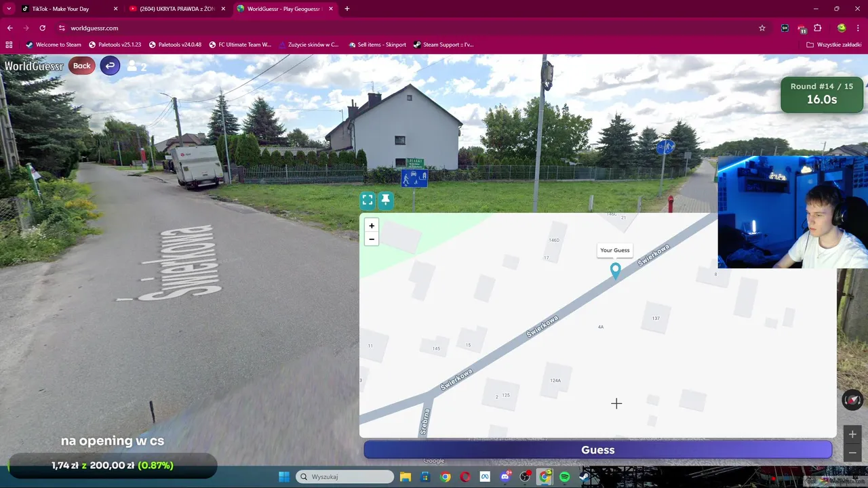The image size is (868, 488).
Task: Navigate back in browser
Action: point(9,28)
